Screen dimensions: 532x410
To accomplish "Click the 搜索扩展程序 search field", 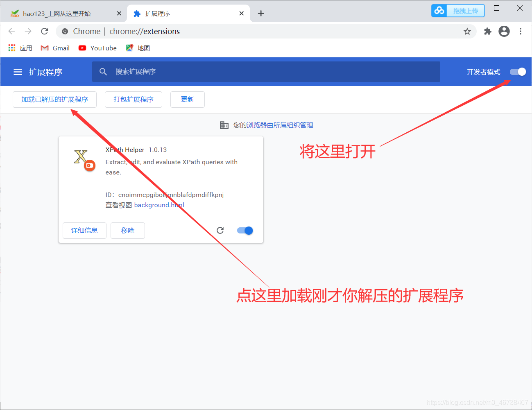I will coord(266,71).
